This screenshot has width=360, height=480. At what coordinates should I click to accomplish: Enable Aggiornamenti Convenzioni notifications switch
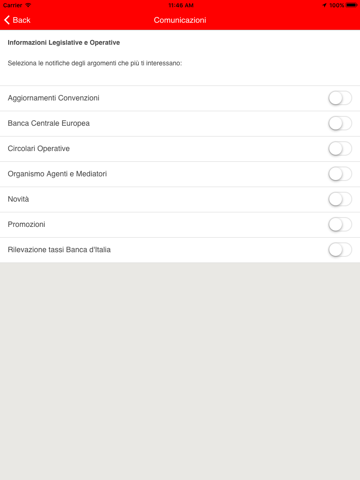340,98
